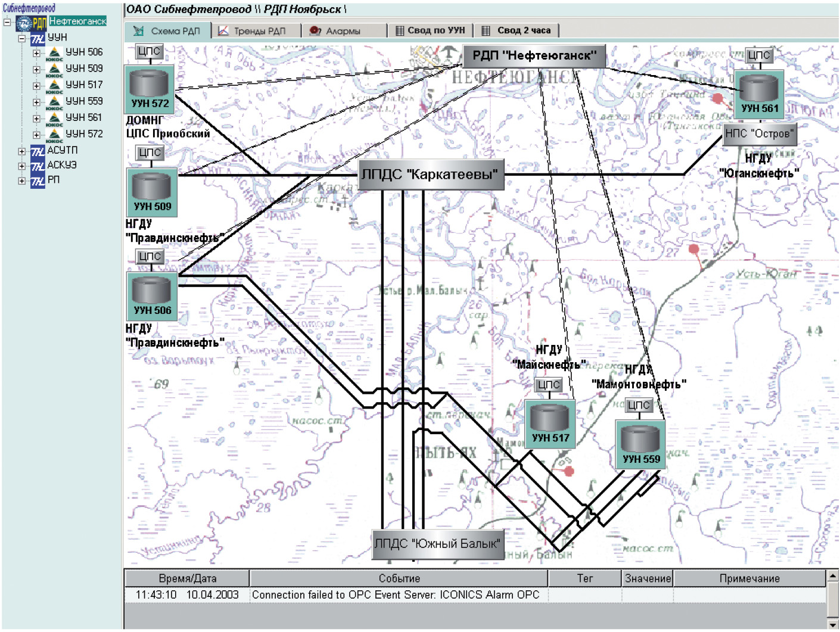
Task: Select the Connection failed OPC event row
Action: click(x=475, y=595)
